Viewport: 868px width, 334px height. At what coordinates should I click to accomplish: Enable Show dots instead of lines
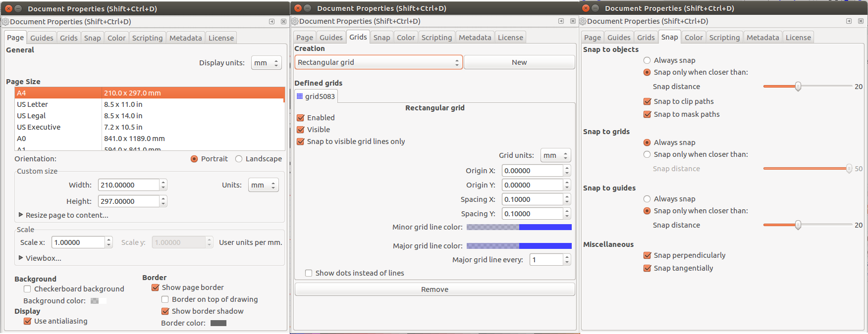pyautogui.click(x=309, y=273)
